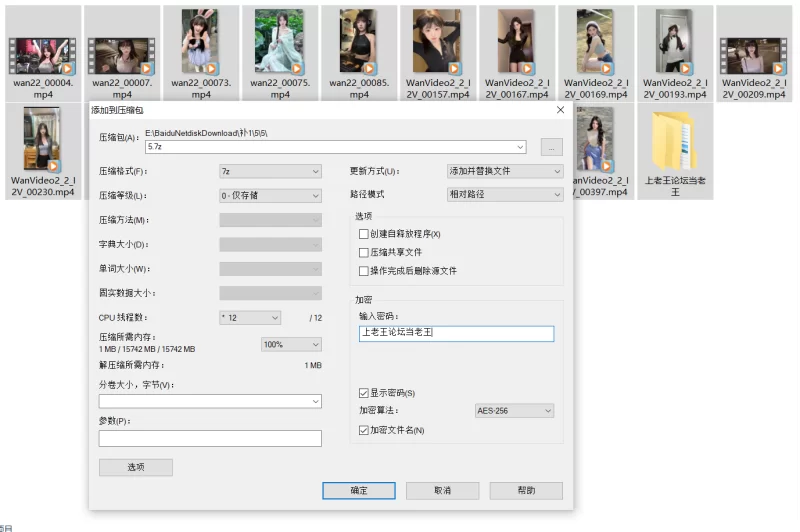Click the archive browse button with ellipsis

click(x=552, y=147)
